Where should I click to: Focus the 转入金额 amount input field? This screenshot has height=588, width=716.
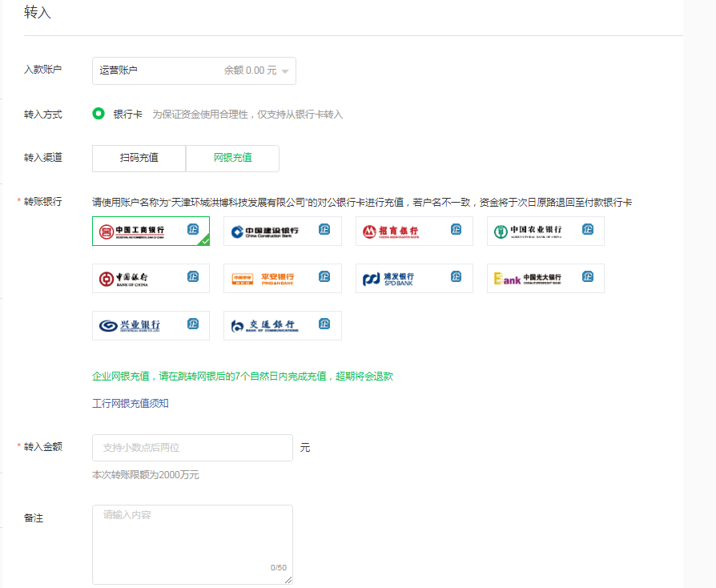(x=192, y=448)
